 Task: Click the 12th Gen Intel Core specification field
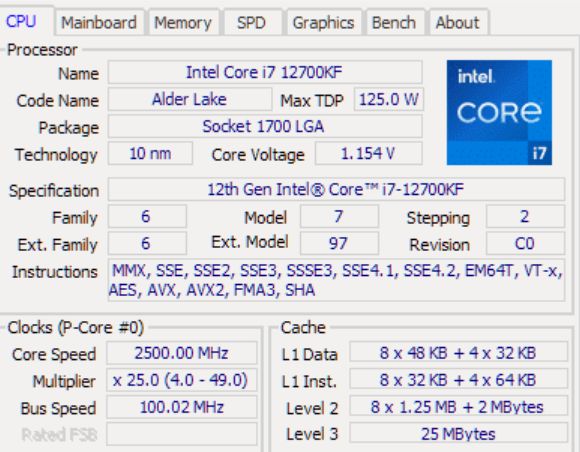pos(336,189)
